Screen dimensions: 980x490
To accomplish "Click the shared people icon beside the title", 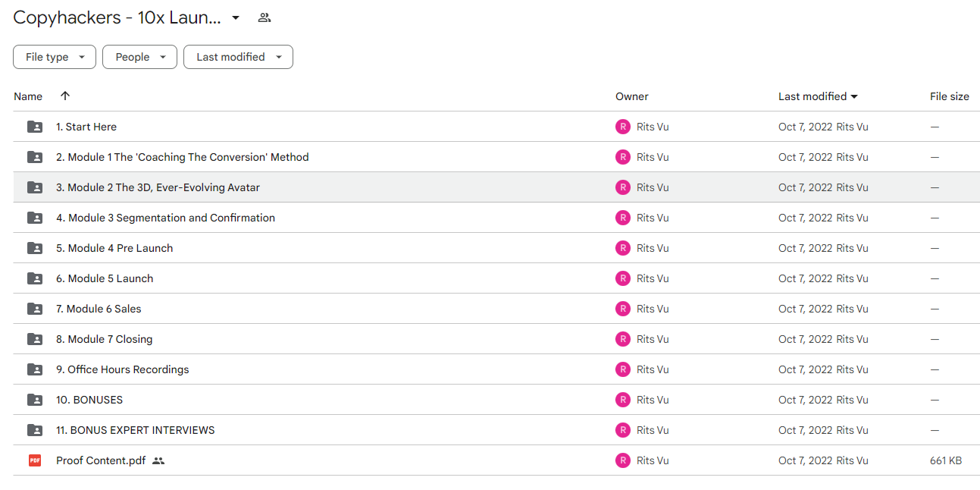I will click(x=264, y=17).
